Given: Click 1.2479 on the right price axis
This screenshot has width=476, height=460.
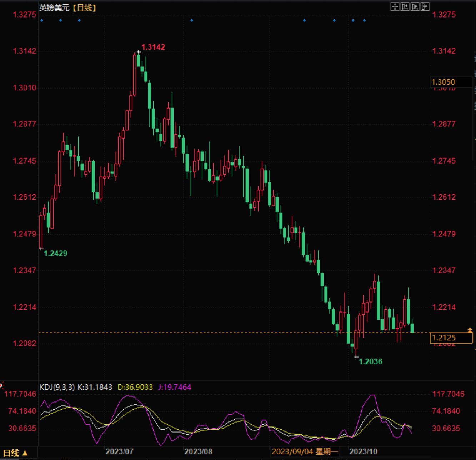Looking at the screenshot, I should click(444, 234).
